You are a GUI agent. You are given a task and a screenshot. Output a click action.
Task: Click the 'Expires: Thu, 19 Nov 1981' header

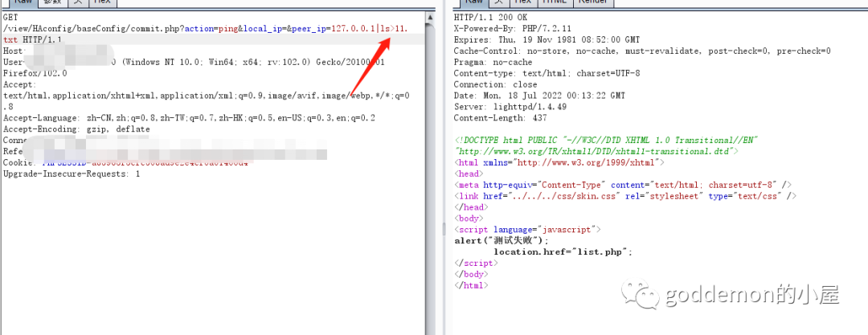point(547,40)
